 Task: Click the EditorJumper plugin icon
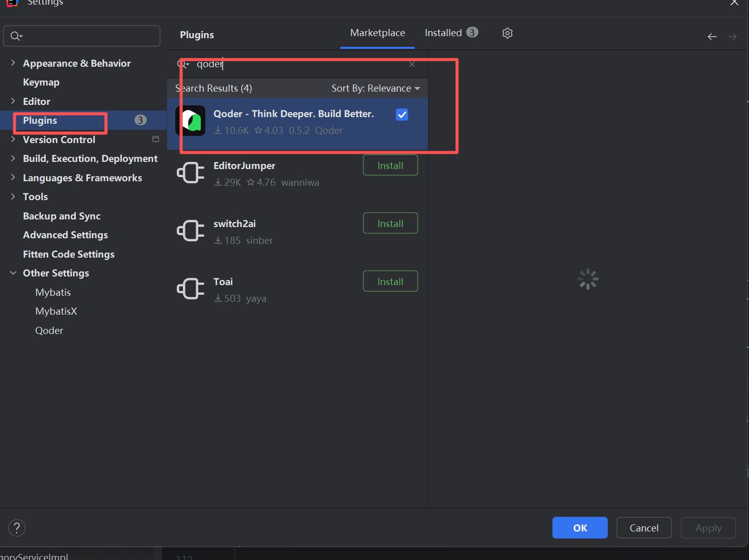click(x=191, y=173)
